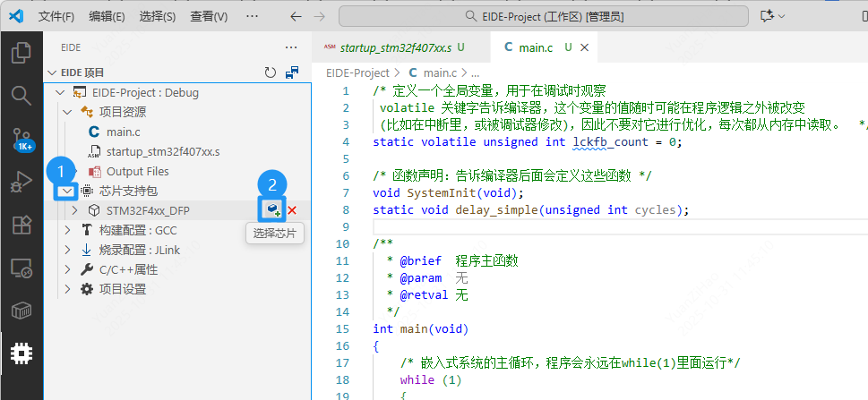
Task: Click the EIDE-Project search command box
Action: click(544, 17)
